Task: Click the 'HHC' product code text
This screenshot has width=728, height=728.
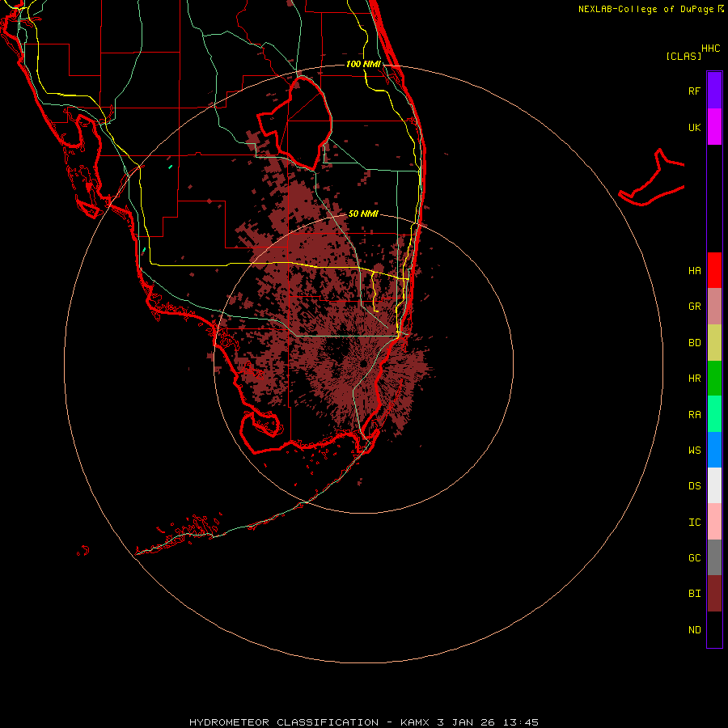Action: click(710, 49)
